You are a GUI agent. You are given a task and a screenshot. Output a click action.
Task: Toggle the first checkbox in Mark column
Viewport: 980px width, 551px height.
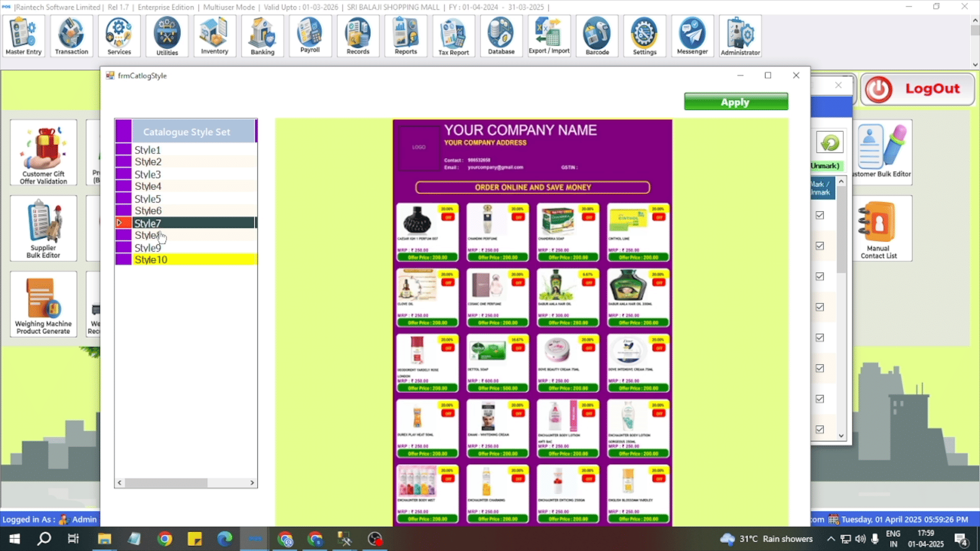820,215
